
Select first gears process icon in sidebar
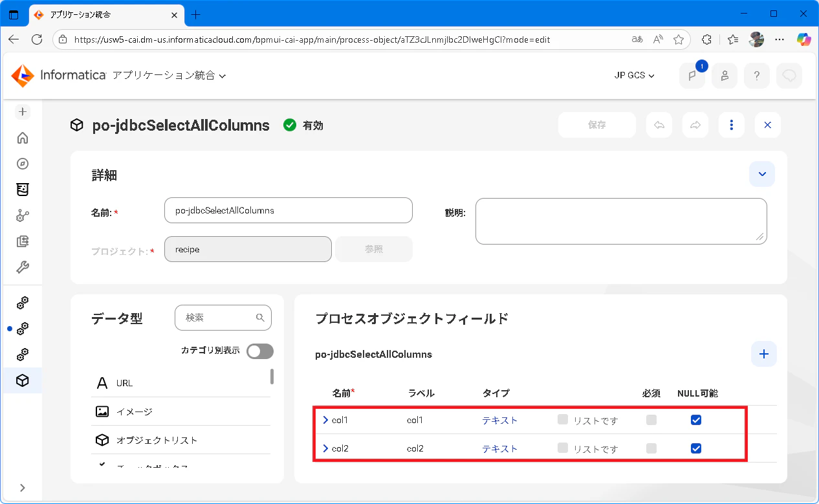tap(23, 303)
